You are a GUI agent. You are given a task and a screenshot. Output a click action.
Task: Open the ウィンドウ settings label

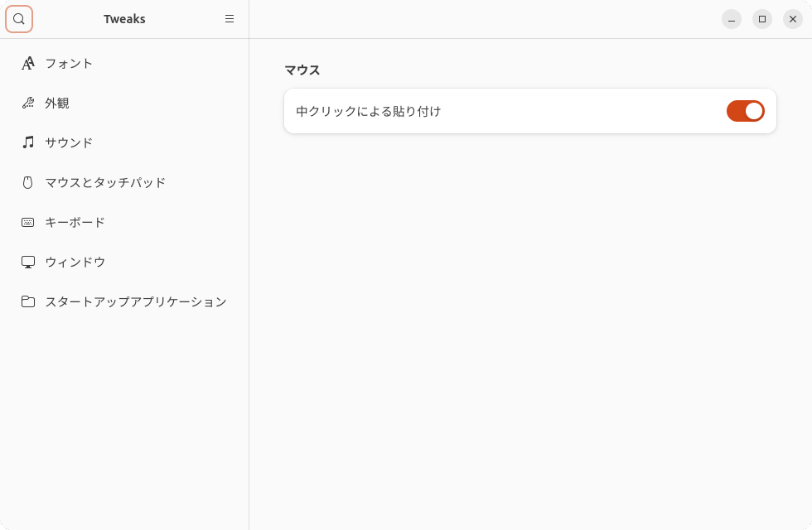coord(75,262)
